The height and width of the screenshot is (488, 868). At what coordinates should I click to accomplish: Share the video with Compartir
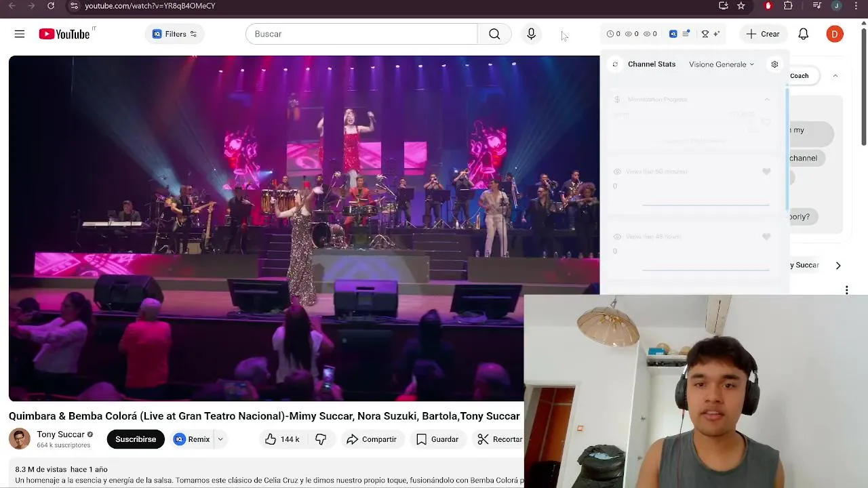coord(372,439)
